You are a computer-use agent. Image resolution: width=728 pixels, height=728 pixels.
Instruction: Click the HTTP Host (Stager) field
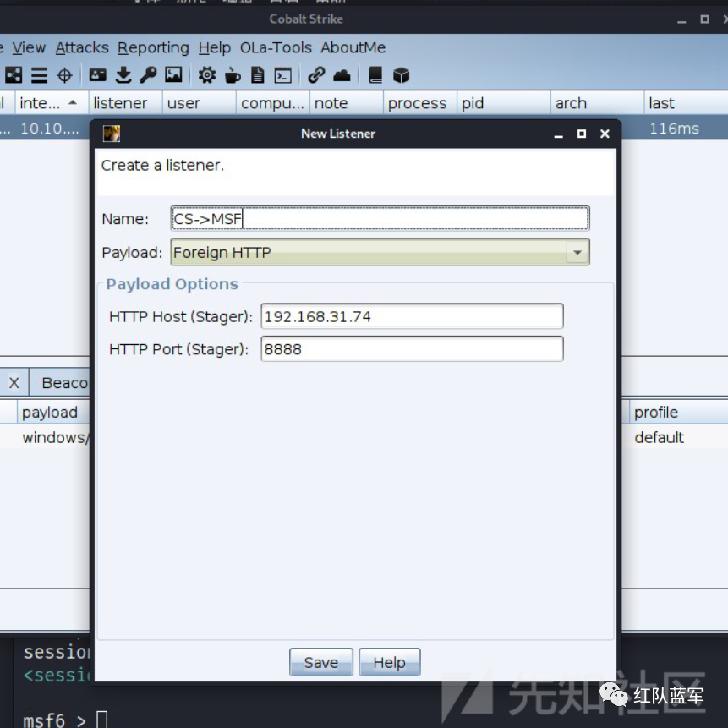412,316
